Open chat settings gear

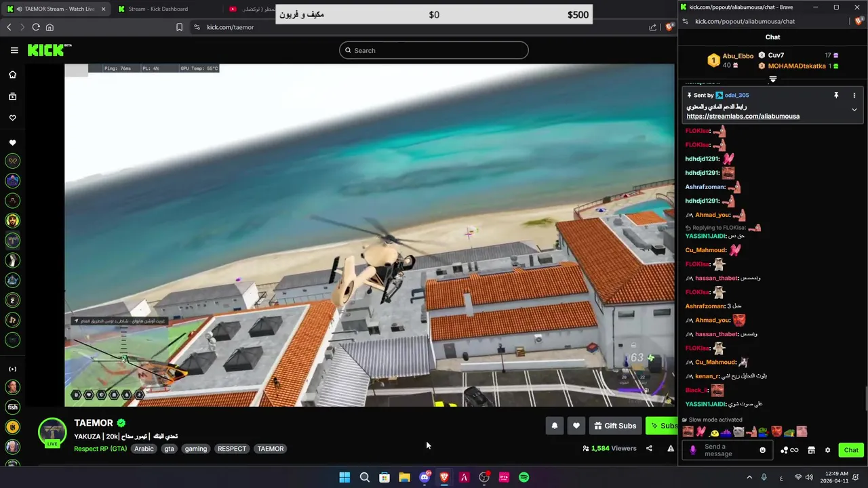pos(827,450)
